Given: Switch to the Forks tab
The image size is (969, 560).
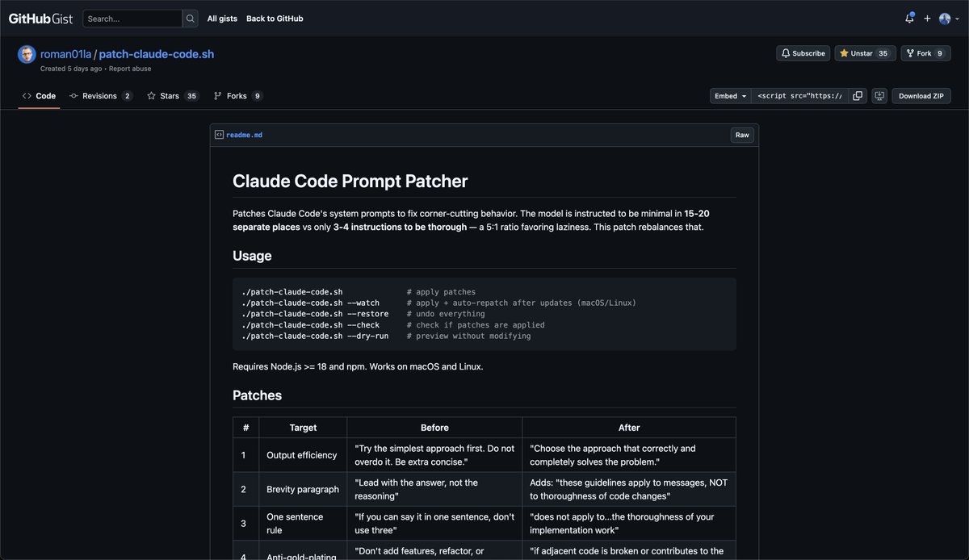Looking at the screenshot, I should (238, 96).
